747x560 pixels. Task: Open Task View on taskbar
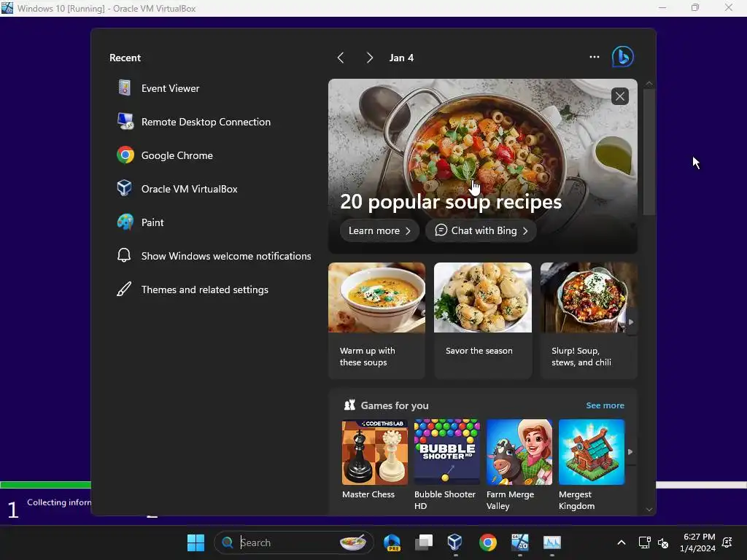tap(424, 542)
